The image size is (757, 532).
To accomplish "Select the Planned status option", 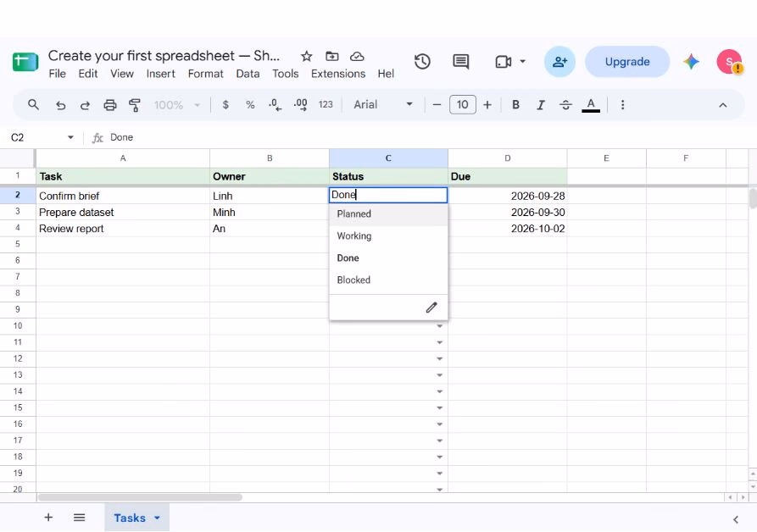I will 388,213.
